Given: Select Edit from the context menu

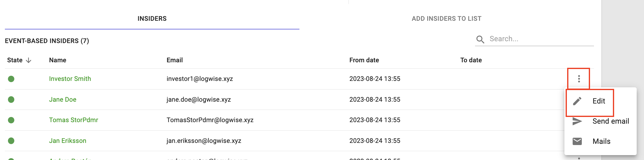Looking at the screenshot, I should (599, 101).
